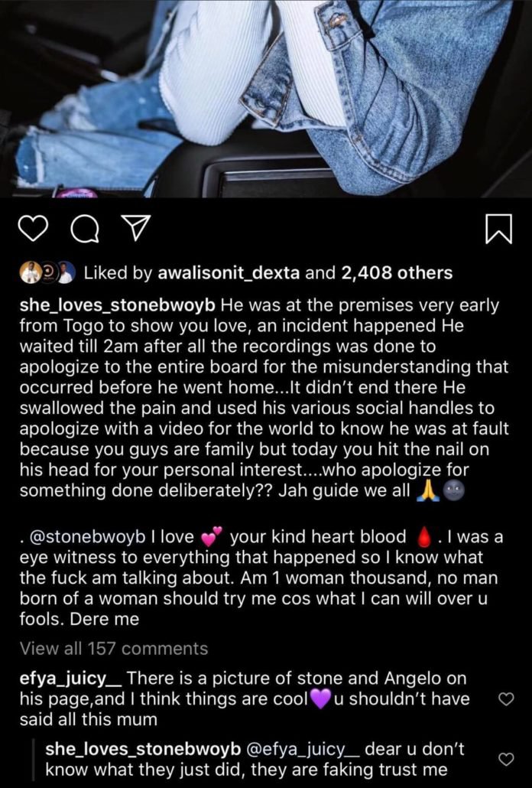Tap the @stonebwoyb mention in the caption
Screen dimensions: 532x788
click(88, 537)
